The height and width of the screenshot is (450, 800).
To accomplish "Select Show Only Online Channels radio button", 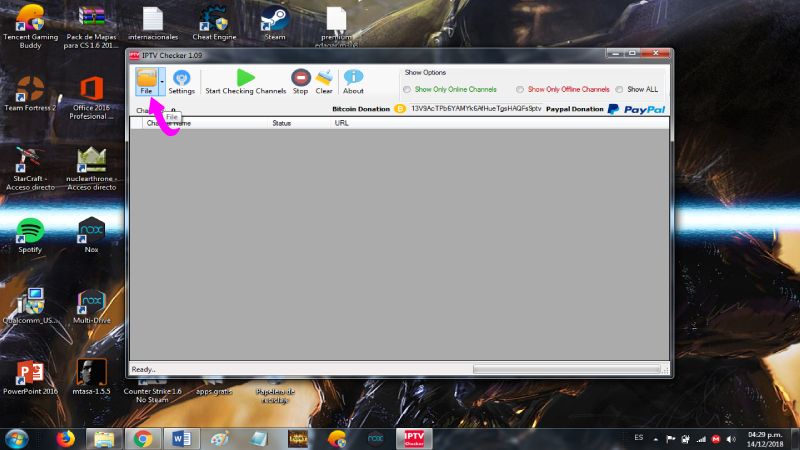I will point(407,89).
